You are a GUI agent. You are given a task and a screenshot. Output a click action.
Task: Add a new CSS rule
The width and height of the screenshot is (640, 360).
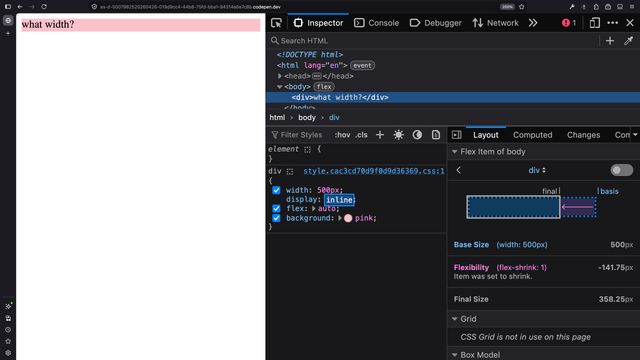tap(380, 135)
